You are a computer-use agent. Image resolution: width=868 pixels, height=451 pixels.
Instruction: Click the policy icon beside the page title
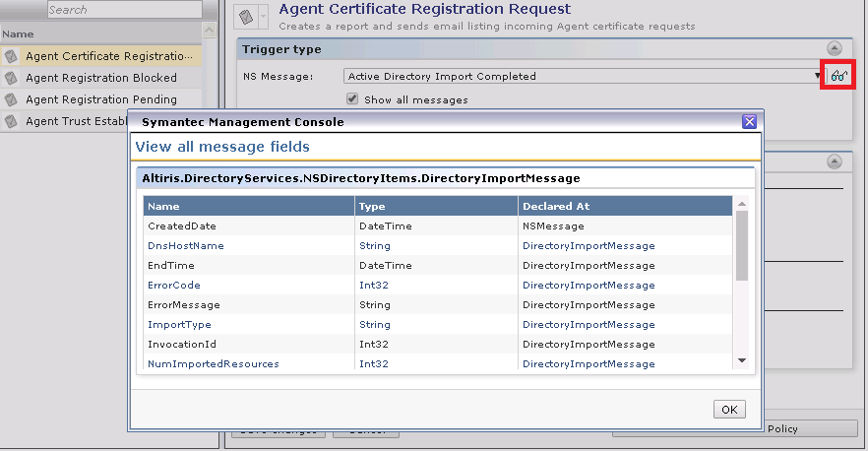[247, 17]
